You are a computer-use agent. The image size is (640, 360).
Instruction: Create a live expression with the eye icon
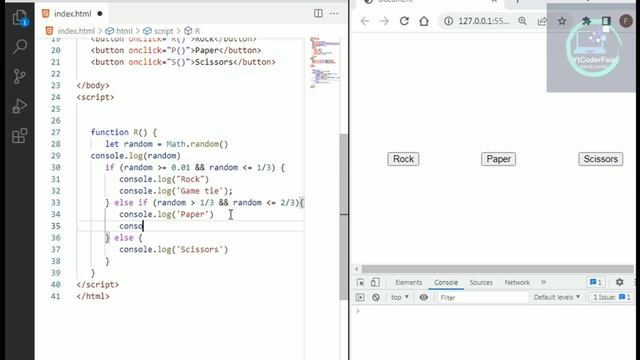tap(424, 298)
